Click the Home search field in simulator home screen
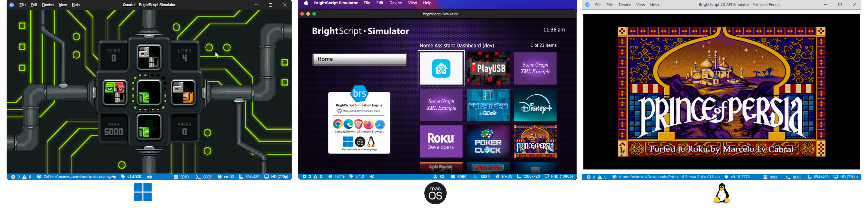 tap(360, 59)
